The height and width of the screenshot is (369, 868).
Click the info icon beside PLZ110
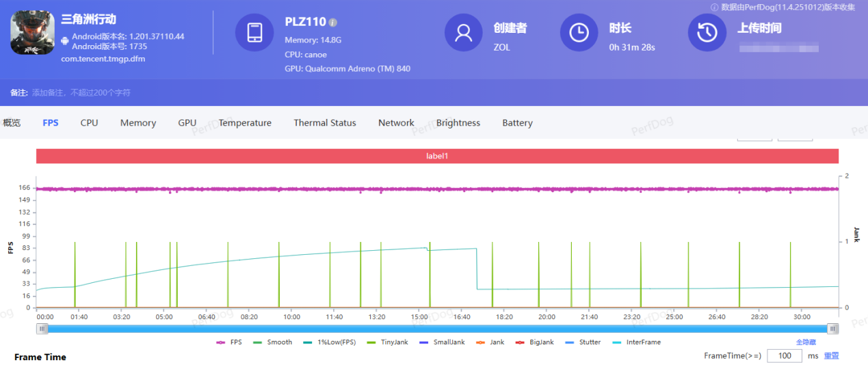333,22
